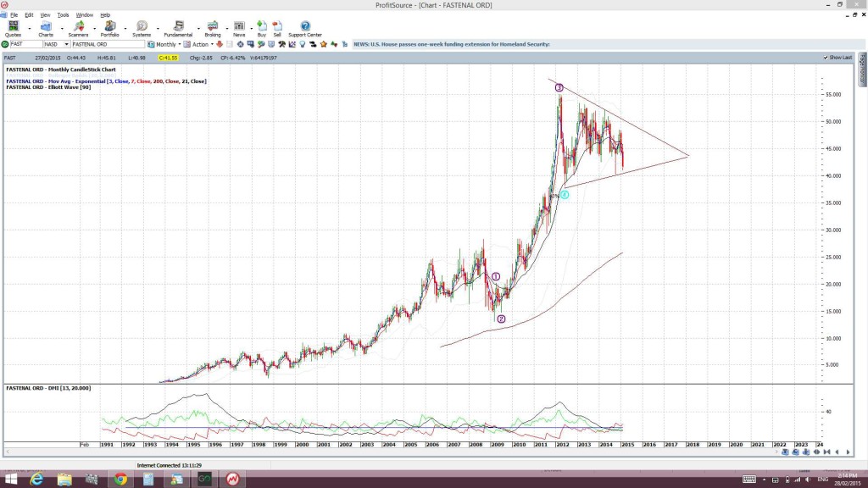Expand the Portfolio dropdown arrow

[x=125, y=29]
